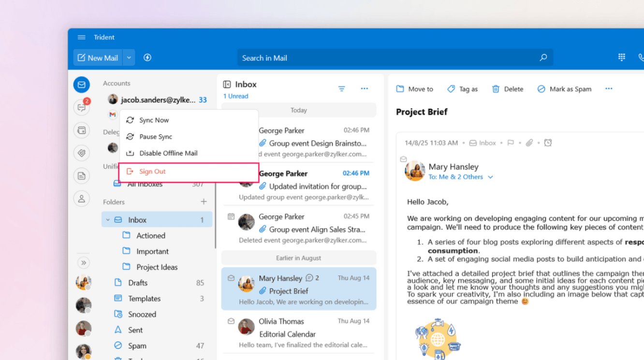Delete the open Project Brief email
Viewport: 644px width, 360px height.
pyautogui.click(x=507, y=89)
